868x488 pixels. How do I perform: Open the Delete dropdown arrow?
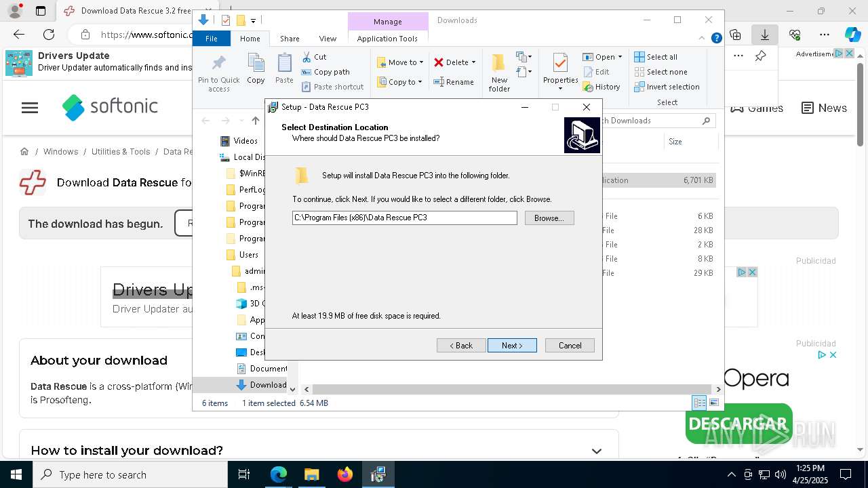pyautogui.click(x=473, y=62)
